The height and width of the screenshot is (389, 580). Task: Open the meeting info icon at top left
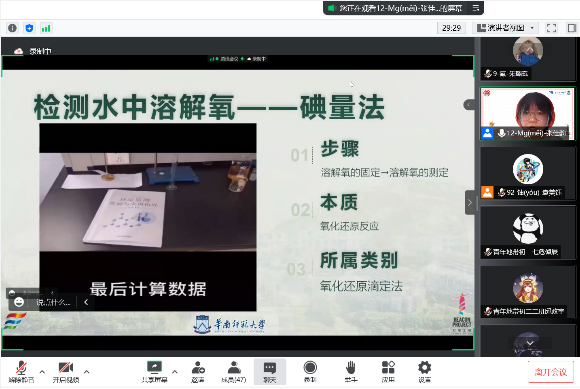point(12,28)
